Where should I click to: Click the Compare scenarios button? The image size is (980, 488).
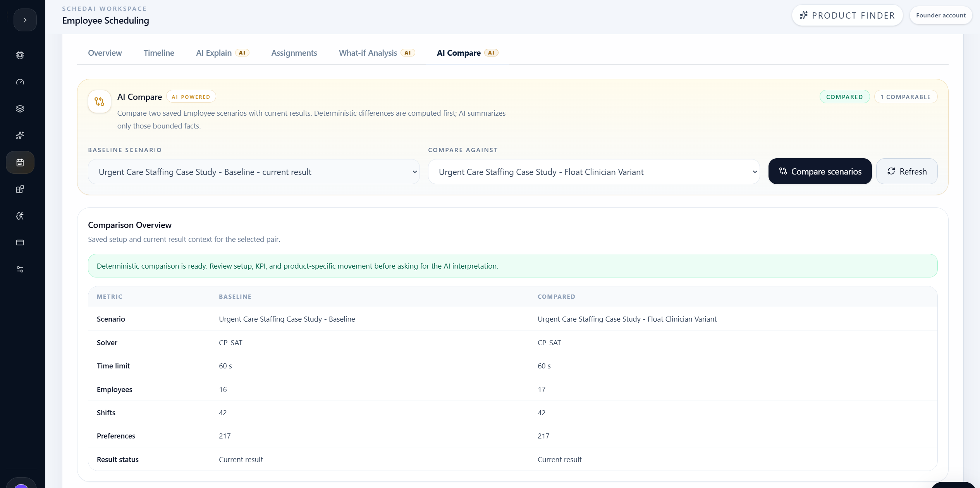pyautogui.click(x=820, y=171)
